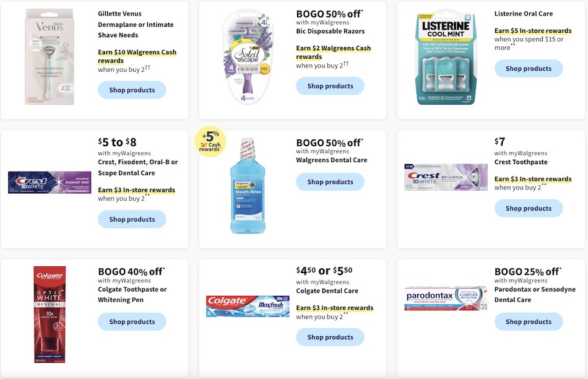
Task: Shop products for Crest Toothpaste
Action: point(529,208)
